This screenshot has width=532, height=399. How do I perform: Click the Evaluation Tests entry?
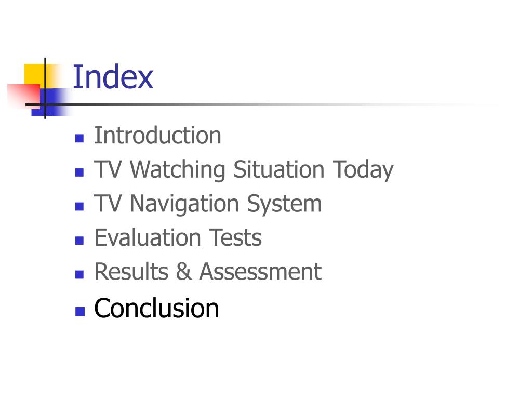pyautogui.click(x=178, y=237)
